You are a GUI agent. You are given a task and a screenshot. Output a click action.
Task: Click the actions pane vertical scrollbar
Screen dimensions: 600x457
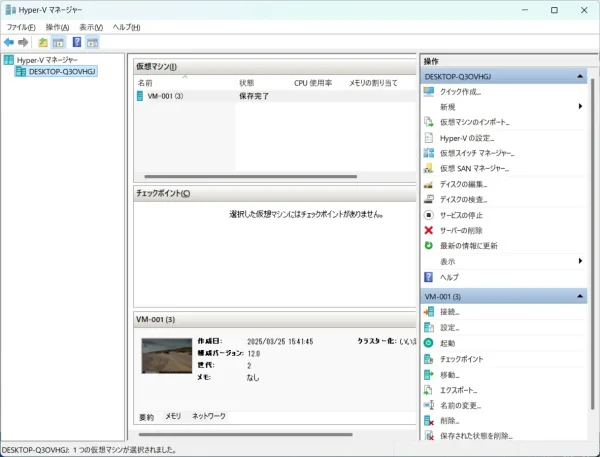tap(592, 245)
